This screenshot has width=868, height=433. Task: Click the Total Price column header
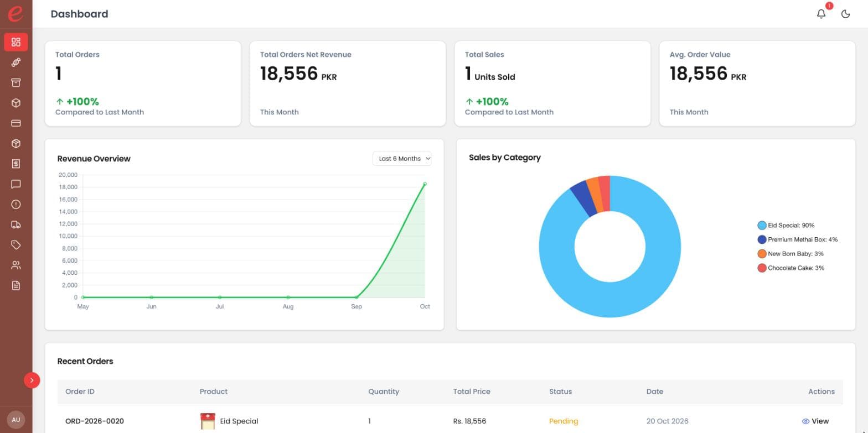pyautogui.click(x=472, y=392)
